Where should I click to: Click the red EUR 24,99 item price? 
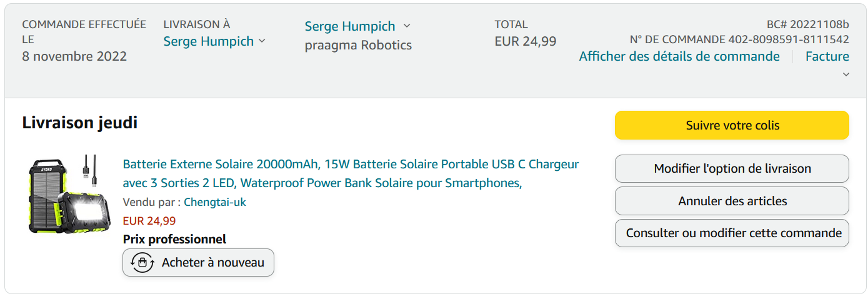149,221
